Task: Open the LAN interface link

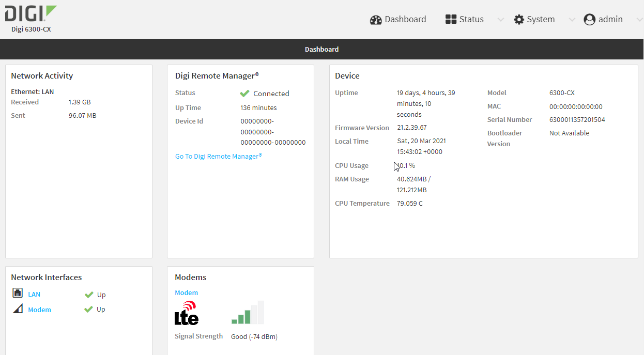Action: point(34,295)
